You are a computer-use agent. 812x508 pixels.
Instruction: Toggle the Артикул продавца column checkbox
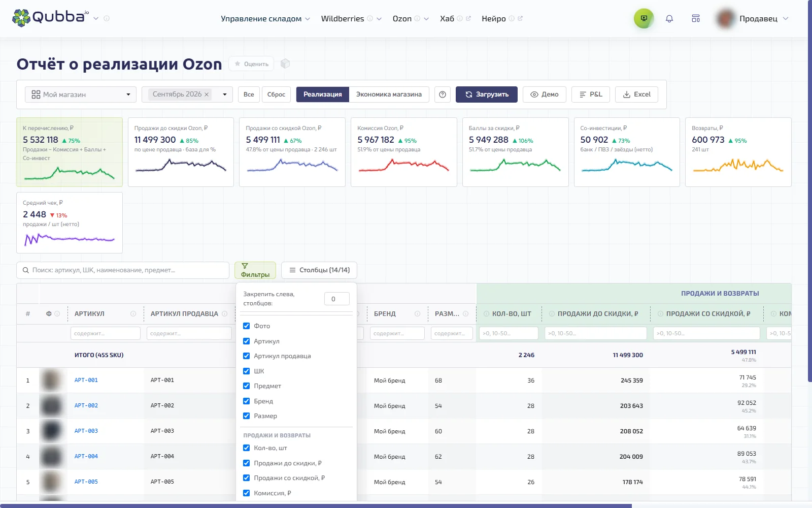pos(246,356)
